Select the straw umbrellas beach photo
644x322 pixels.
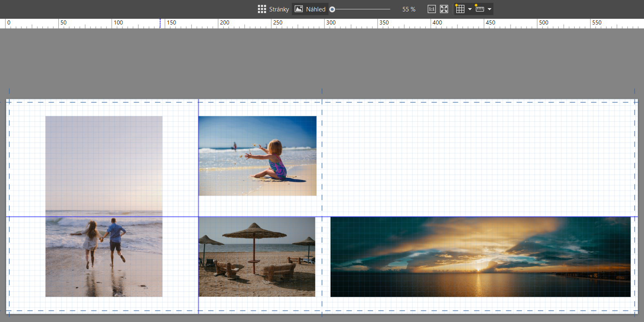click(x=257, y=256)
